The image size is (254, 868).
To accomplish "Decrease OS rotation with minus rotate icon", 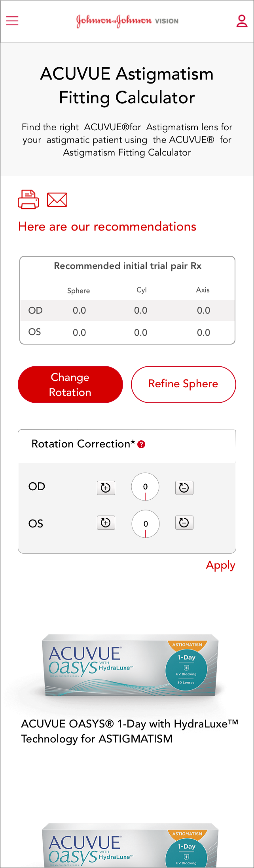I will tap(184, 523).
